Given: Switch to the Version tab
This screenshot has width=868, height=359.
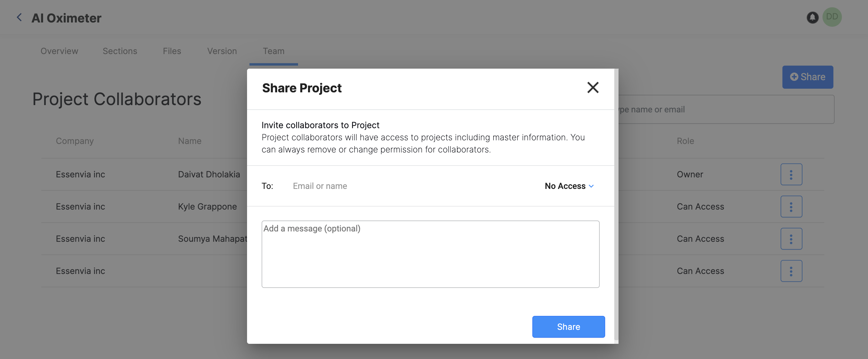Looking at the screenshot, I should [222, 51].
